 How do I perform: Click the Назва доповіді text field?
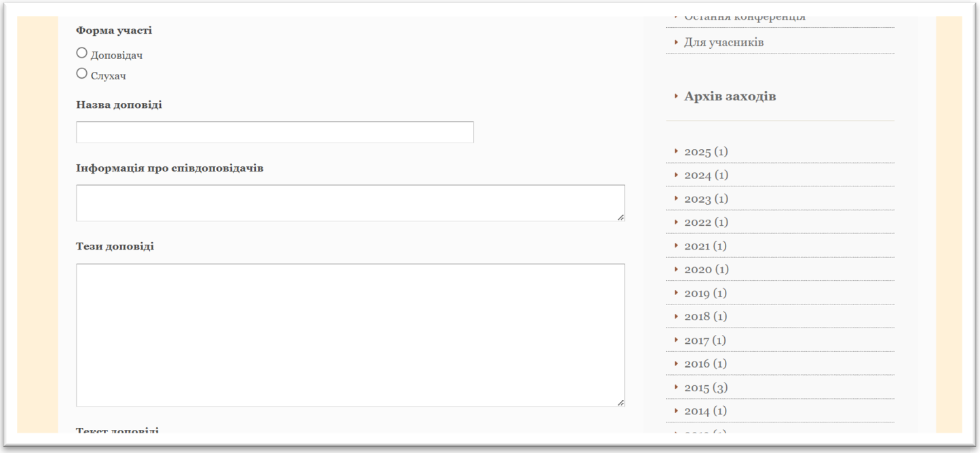pos(274,132)
